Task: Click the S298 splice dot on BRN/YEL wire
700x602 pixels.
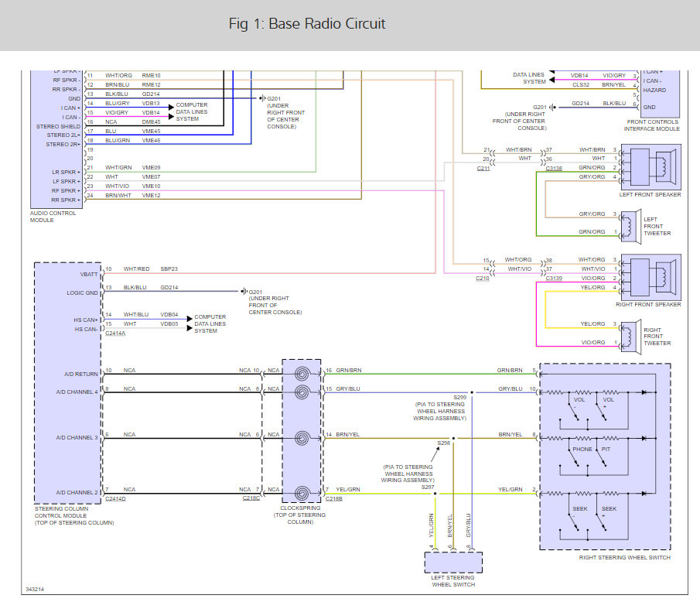Action: point(453,438)
